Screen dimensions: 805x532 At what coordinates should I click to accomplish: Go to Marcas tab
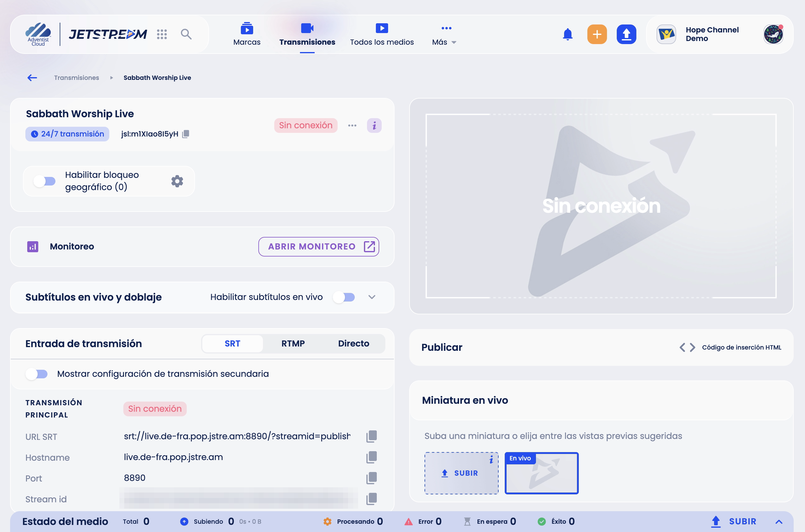pos(247,34)
